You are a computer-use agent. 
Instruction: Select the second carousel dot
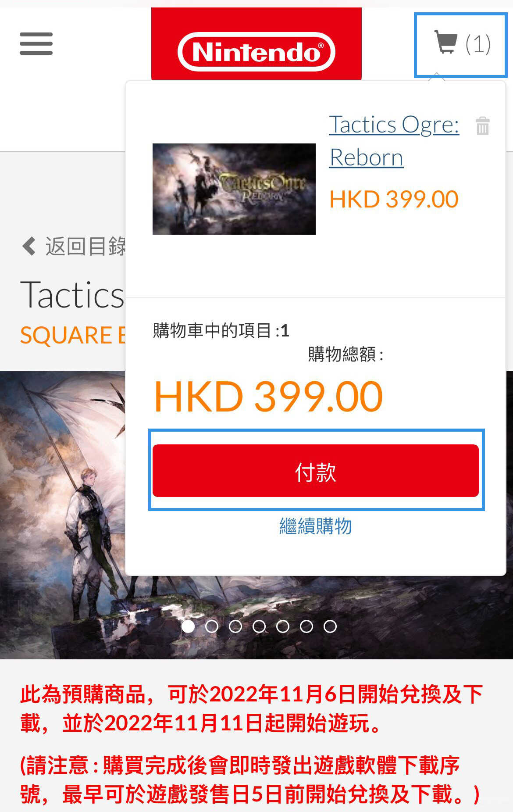(212, 626)
